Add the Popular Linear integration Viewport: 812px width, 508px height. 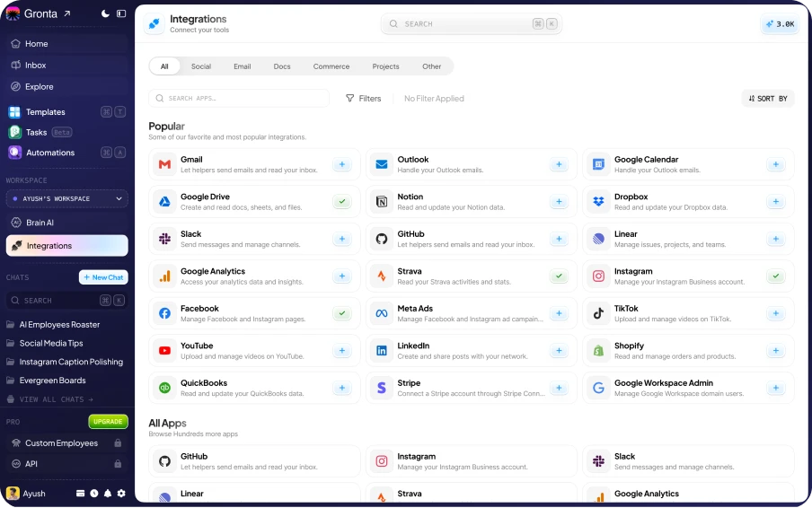[x=776, y=239]
